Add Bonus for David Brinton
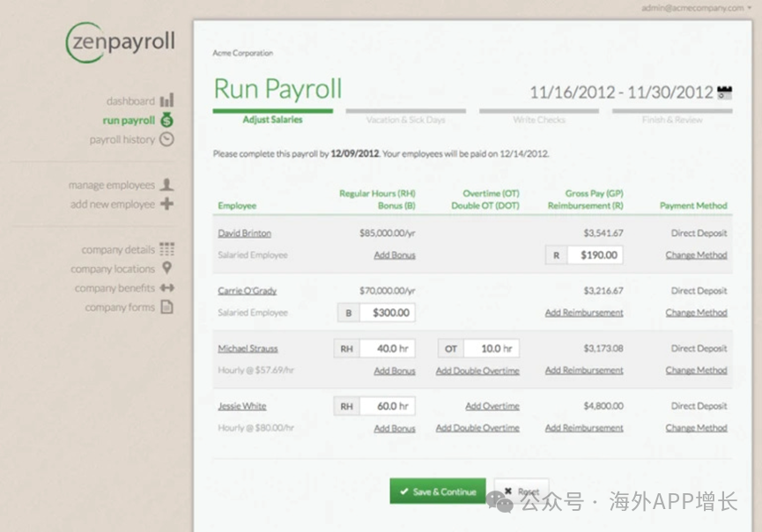The height and width of the screenshot is (532, 762). pos(395,255)
